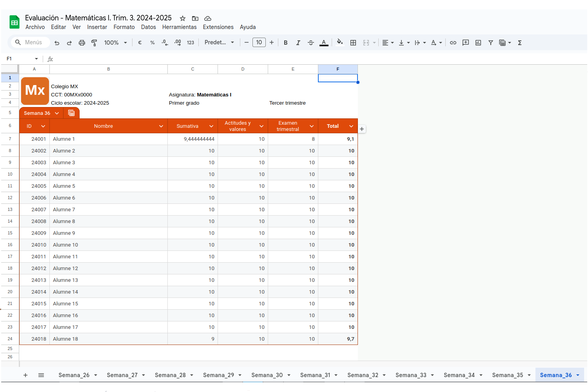The height and width of the screenshot is (392, 588).
Task: Open the all sheets list icon
Action: (x=41, y=375)
